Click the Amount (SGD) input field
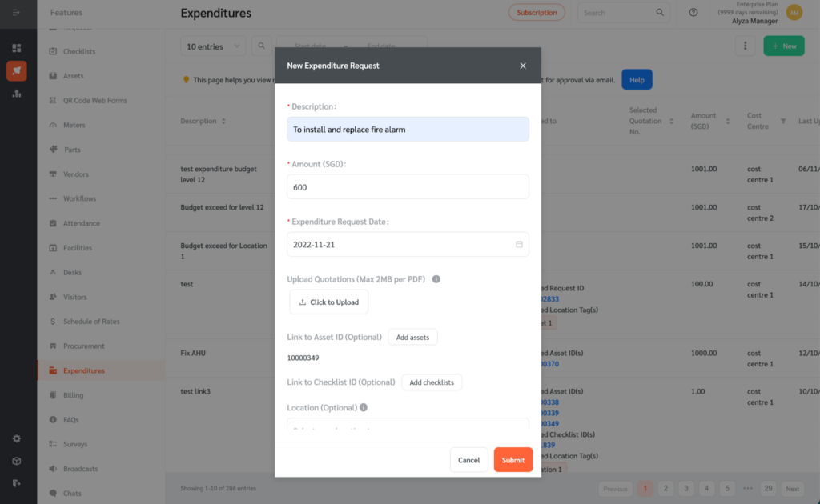 click(408, 187)
